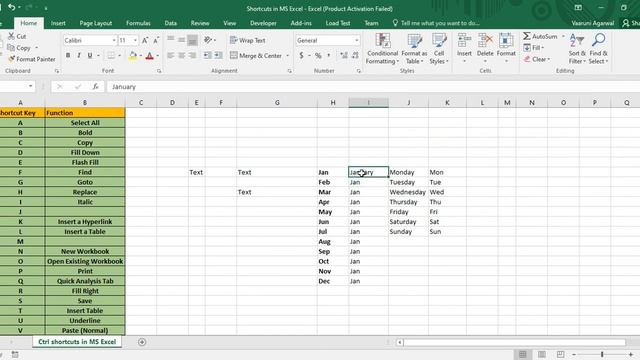Toggle Underline formatting
Image resolution: width=640 pixels, height=360 pixels.
[90, 56]
